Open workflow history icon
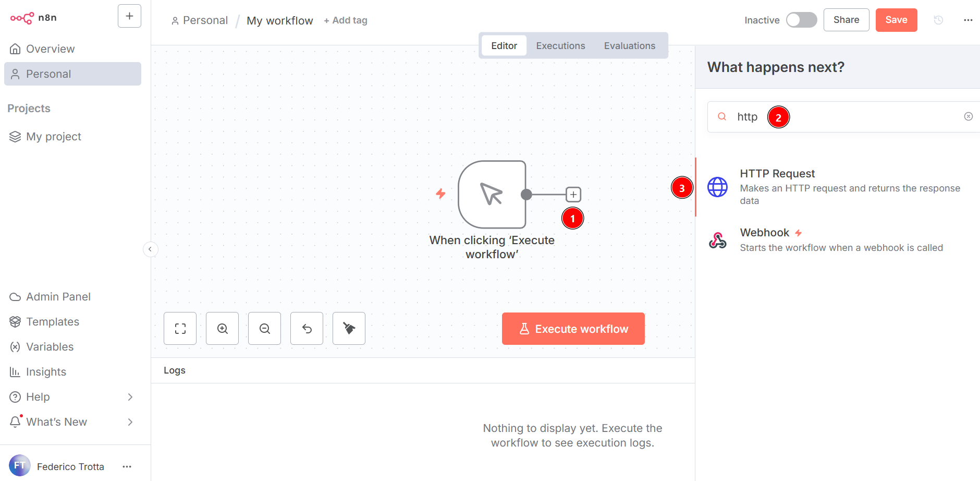Image resolution: width=980 pixels, height=481 pixels. tap(938, 20)
